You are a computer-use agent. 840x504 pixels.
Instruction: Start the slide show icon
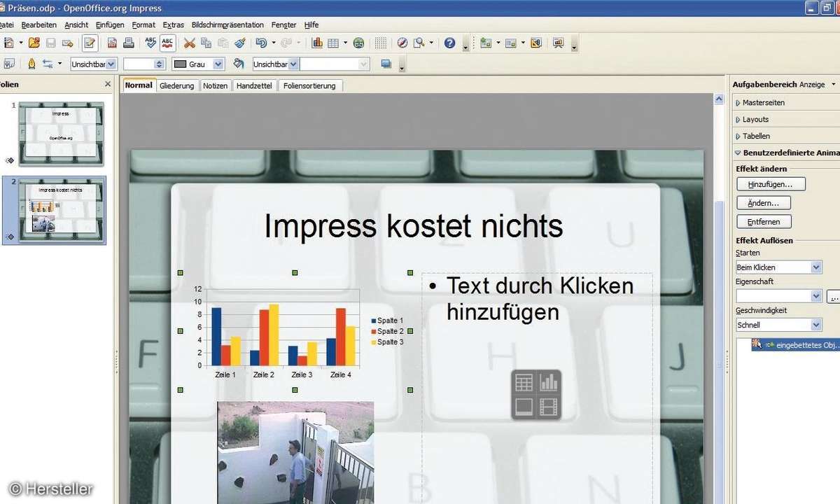(x=558, y=43)
